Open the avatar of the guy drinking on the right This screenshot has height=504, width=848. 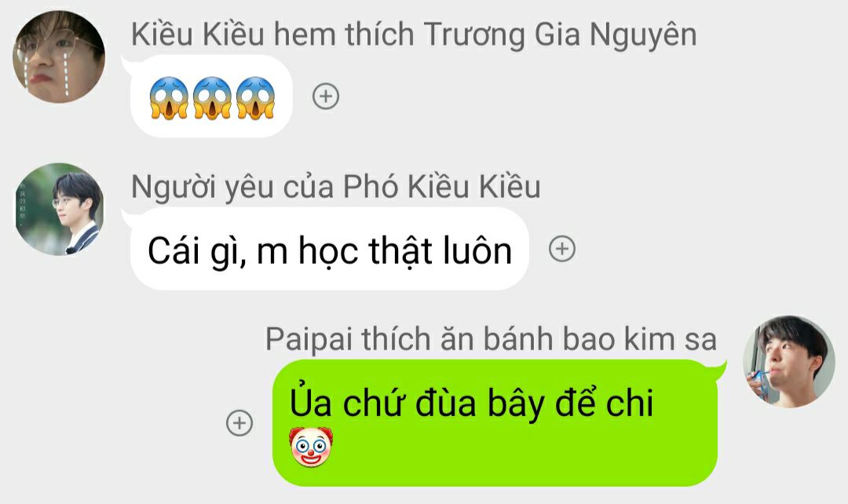[789, 362]
